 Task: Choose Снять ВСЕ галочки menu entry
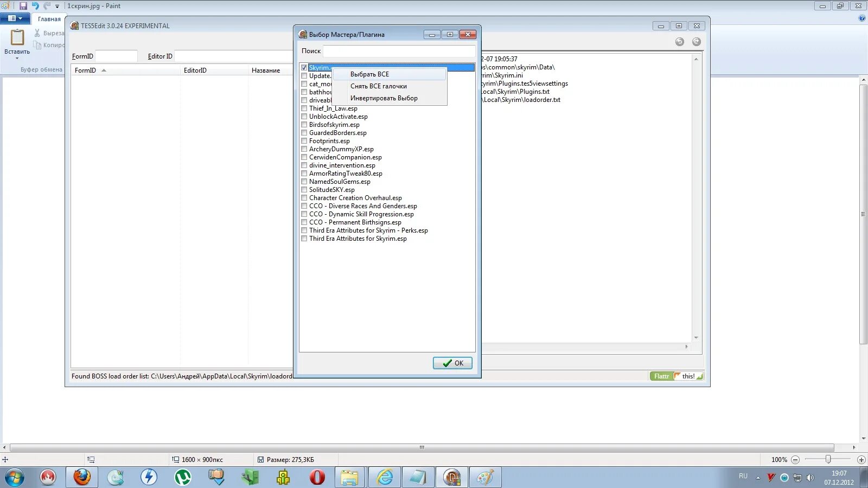pos(390,86)
